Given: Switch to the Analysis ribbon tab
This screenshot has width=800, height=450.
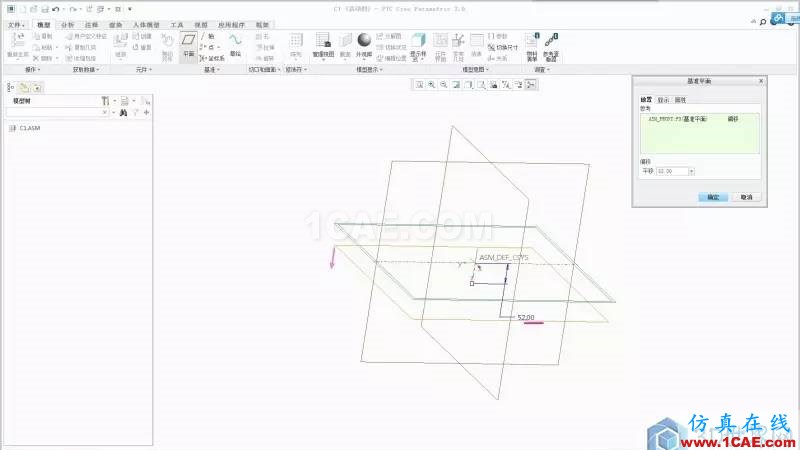Looking at the screenshot, I should click(x=67, y=25).
